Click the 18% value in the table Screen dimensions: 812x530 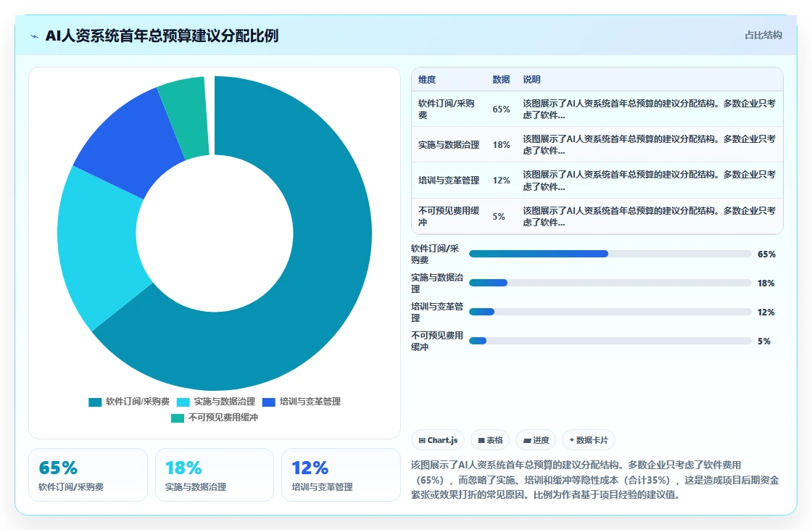click(x=501, y=145)
